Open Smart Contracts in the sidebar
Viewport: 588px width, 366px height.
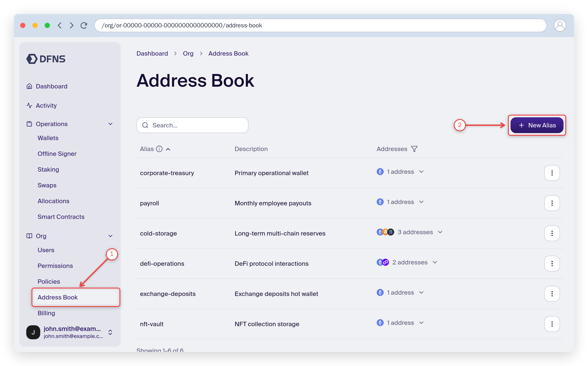tap(61, 217)
